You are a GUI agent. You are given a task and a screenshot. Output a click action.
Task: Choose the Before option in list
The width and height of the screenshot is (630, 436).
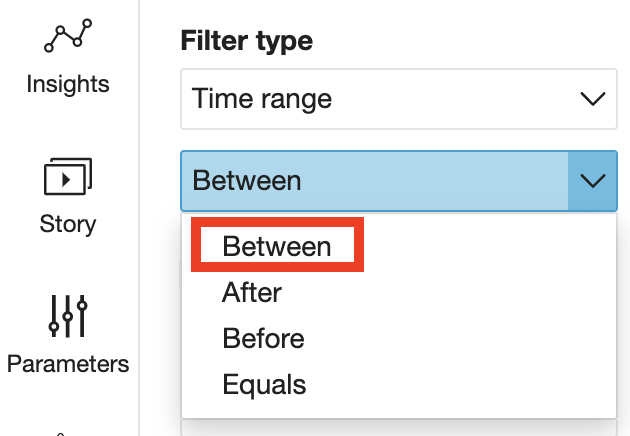point(264,338)
